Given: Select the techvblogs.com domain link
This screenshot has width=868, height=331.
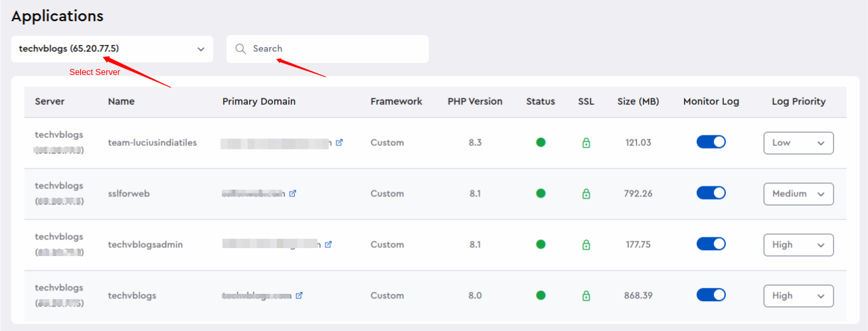Looking at the screenshot, I should tap(257, 296).
